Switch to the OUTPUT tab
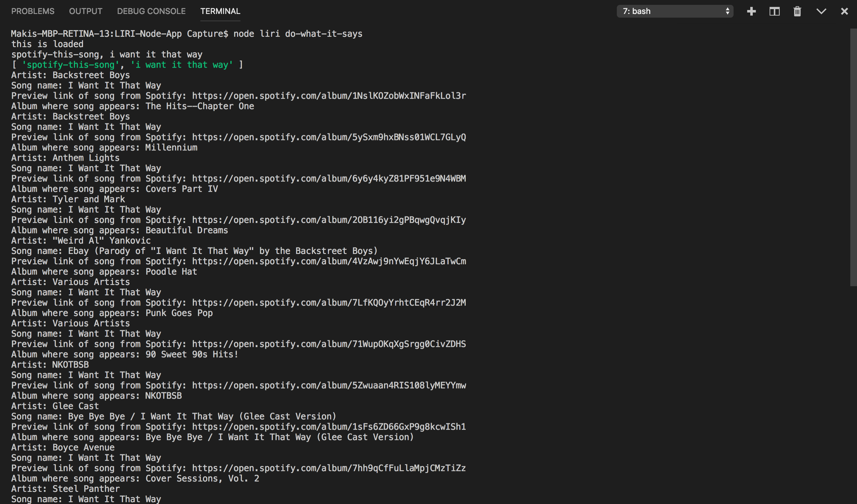 tap(86, 11)
